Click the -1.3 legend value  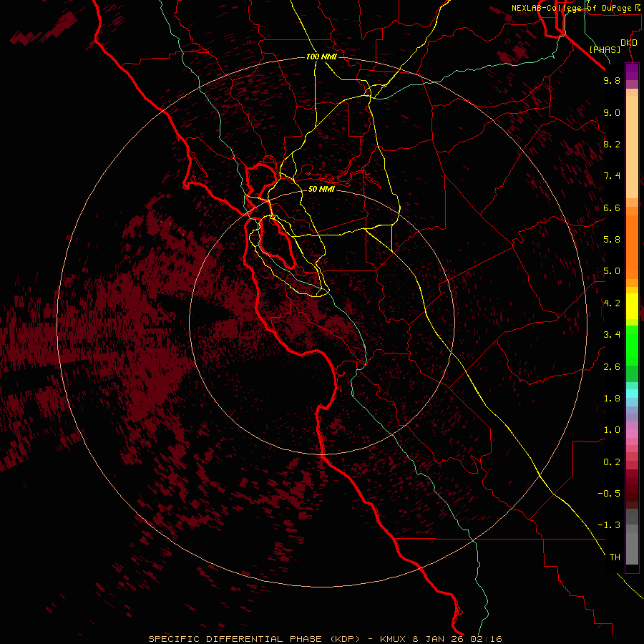click(x=609, y=525)
